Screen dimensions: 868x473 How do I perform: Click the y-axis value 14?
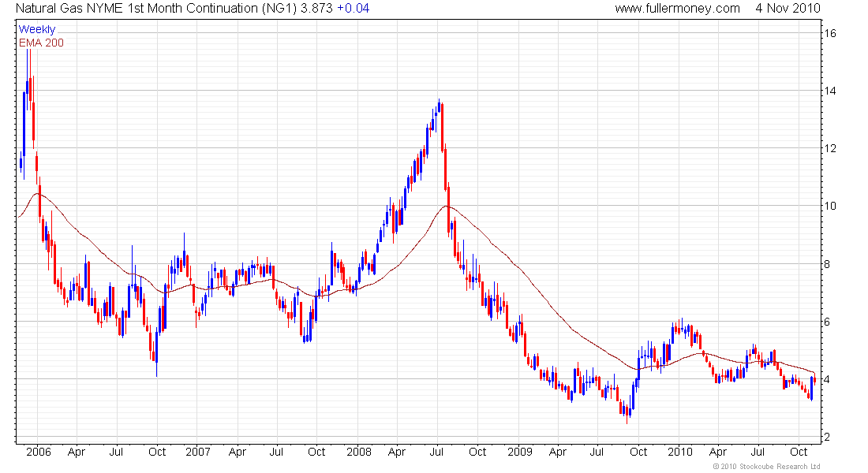click(830, 91)
